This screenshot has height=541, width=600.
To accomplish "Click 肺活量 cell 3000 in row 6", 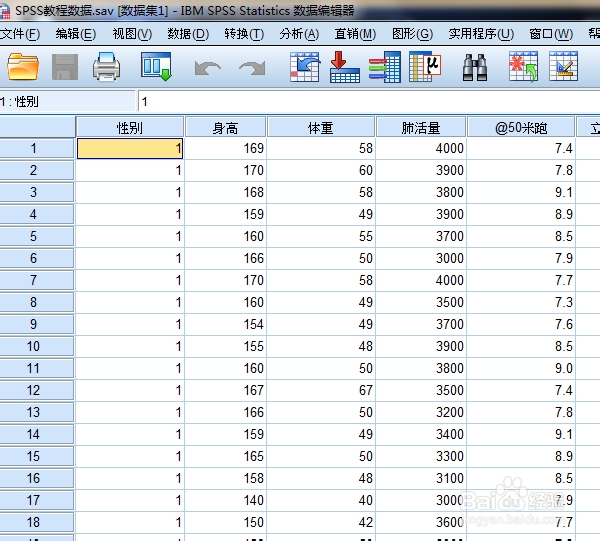I will 421,259.
